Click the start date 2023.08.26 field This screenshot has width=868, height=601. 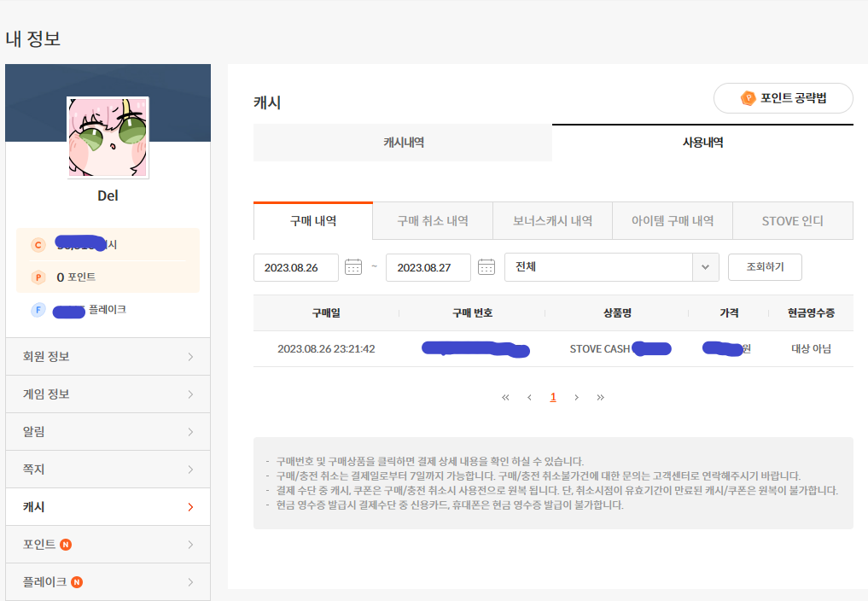[295, 267]
